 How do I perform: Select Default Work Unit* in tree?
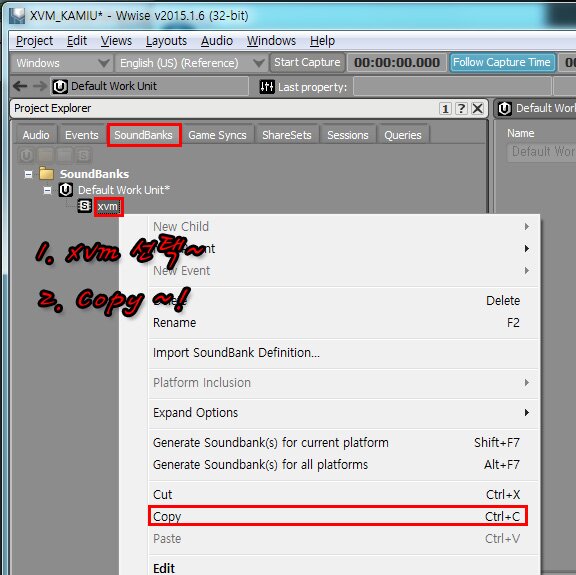coord(123,190)
